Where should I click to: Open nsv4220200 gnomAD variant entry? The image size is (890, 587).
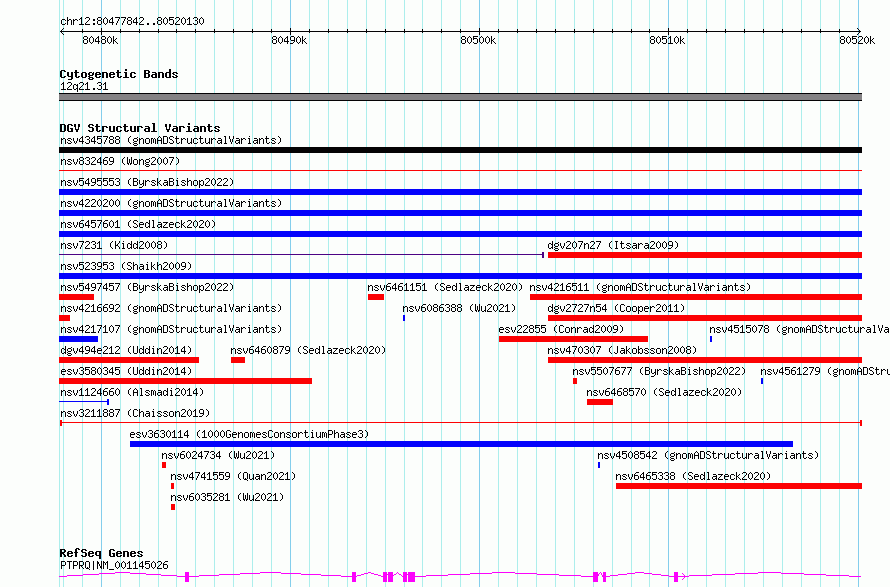[171, 203]
